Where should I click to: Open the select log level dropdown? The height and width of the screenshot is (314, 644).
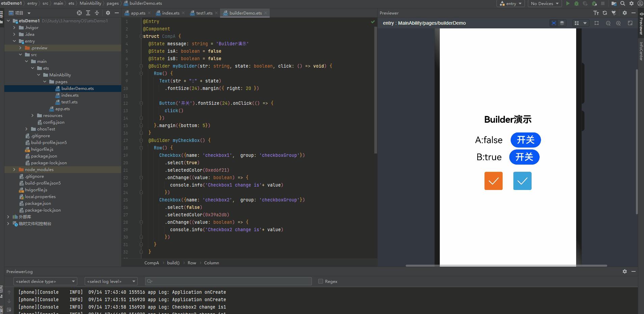click(x=111, y=281)
